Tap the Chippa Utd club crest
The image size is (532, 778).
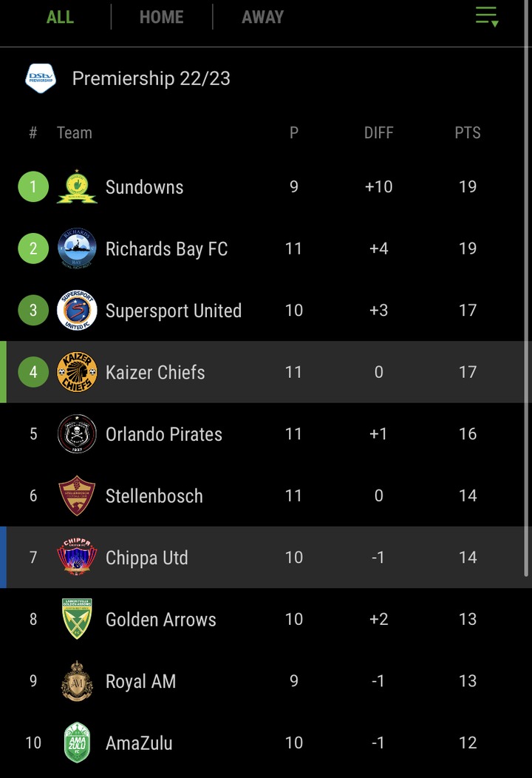tap(77, 557)
